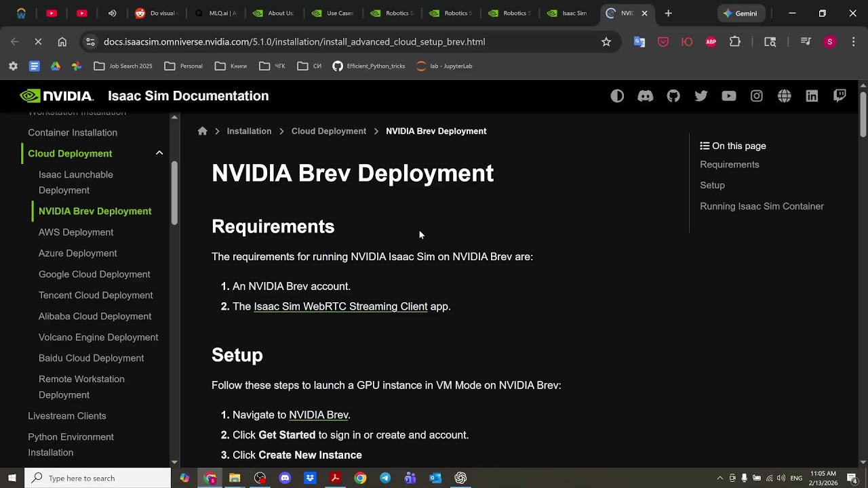Show hidden system tray icons
Screen dimensions: 868x488
pos(720,478)
